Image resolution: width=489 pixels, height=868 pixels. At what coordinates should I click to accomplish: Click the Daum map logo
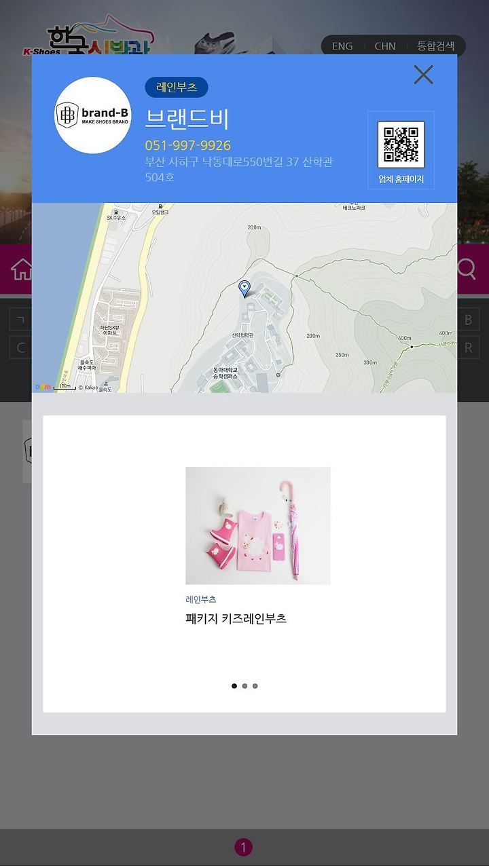pos(43,387)
